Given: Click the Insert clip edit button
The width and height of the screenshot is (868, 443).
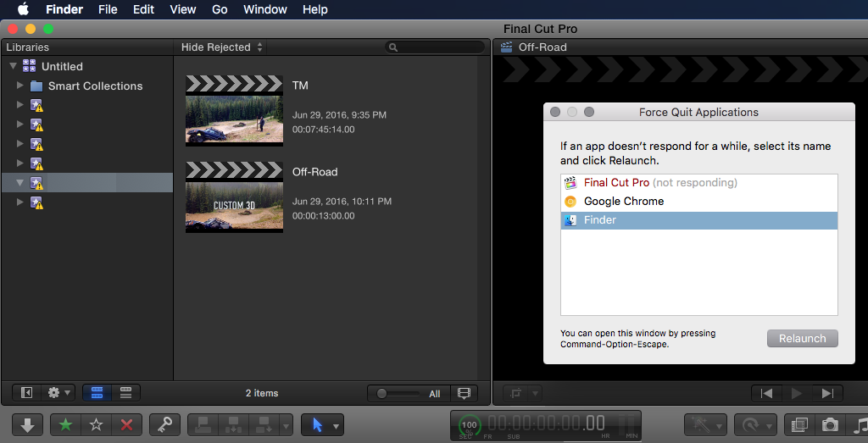Looking at the screenshot, I should pyautogui.click(x=234, y=424).
